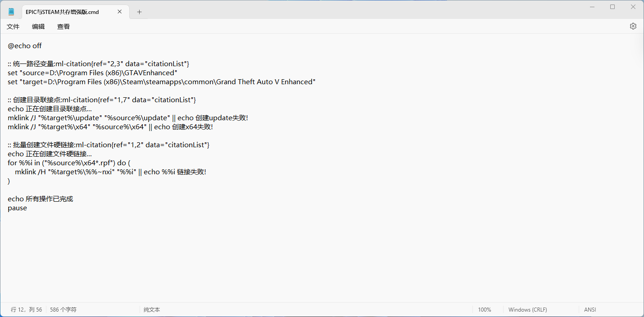
Task: Click the 行 12, 列 56 position indicator
Action: coord(26,310)
